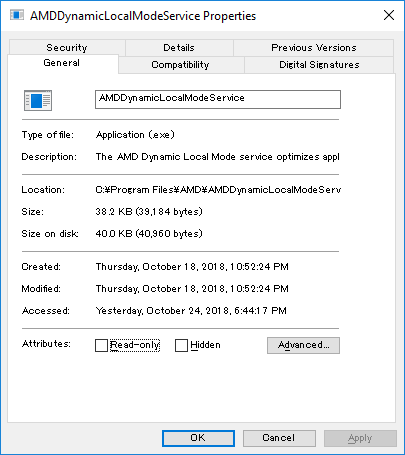Confirm with the OK button
405x455 pixels.
(198, 438)
